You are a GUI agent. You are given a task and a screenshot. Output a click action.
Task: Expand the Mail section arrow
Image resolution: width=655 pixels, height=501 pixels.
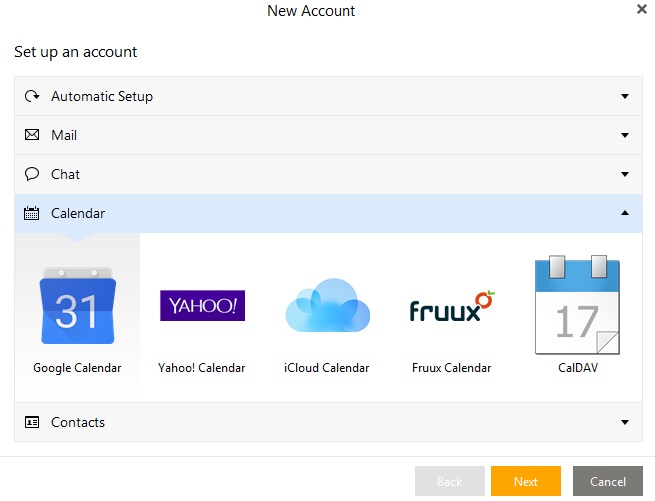coord(625,135)
